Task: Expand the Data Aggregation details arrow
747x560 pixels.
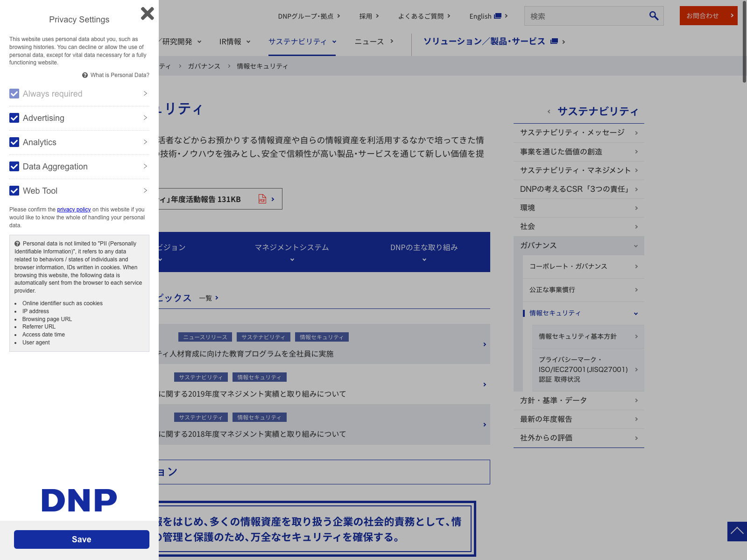Action: pyautogui.click(x=145, y=167)
